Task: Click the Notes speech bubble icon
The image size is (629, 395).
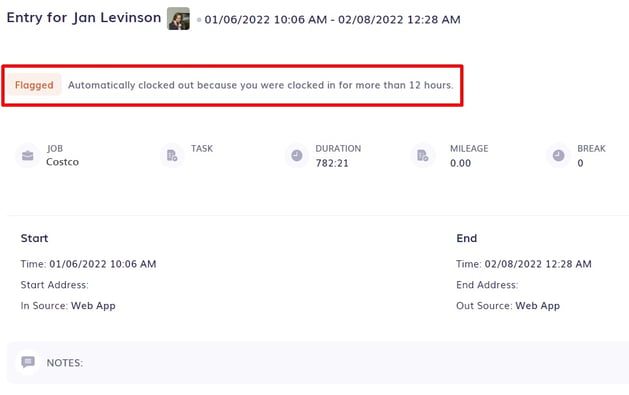Action: [28, 362]
